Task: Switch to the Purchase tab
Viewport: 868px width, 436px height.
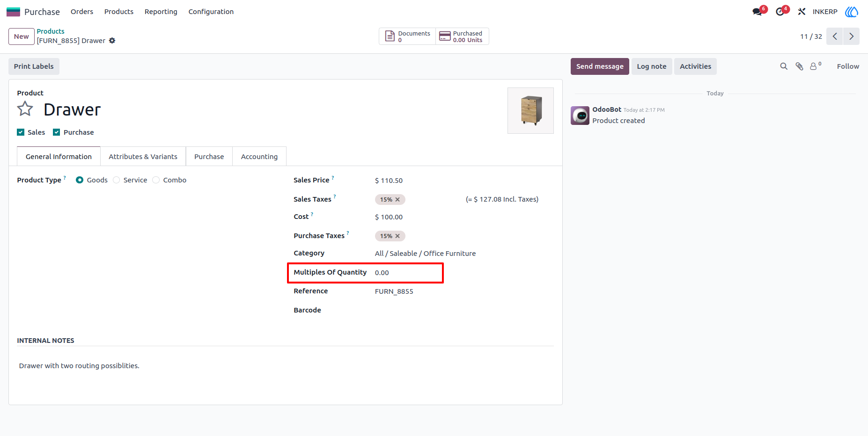Action: (209, 157)
